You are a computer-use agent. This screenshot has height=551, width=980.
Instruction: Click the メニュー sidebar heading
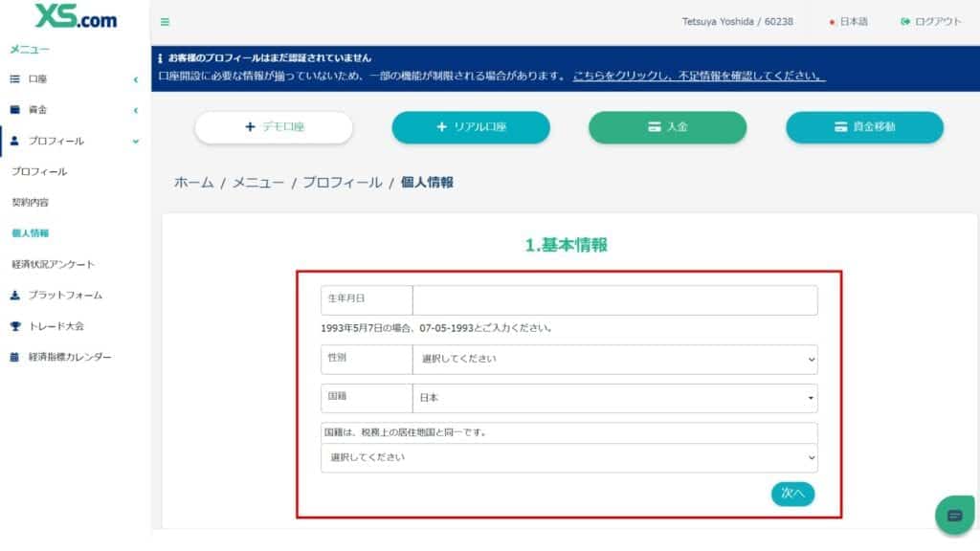(x=30, y=50)
